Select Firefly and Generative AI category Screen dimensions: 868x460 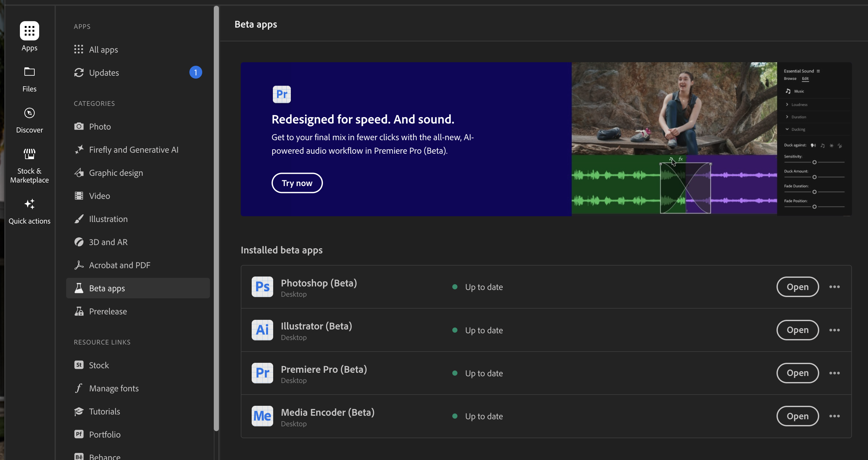134,149
